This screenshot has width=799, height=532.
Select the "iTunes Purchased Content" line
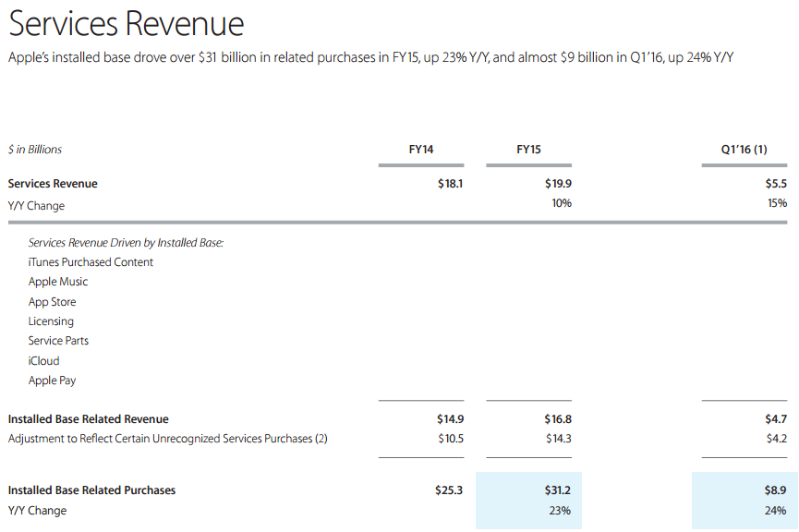[x=91, y=262]
